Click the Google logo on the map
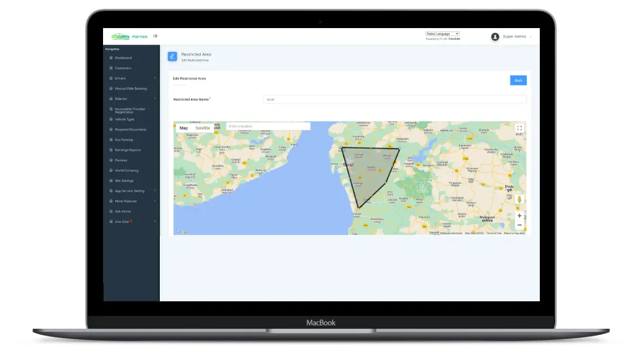The height and width of the screenshot is (351, 644). point(182,232)
